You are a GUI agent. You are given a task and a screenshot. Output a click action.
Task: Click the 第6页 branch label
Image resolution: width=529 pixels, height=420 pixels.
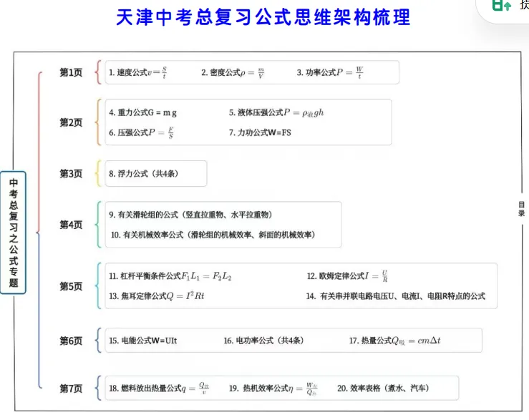pyautogui.click(x=71, y=341)
